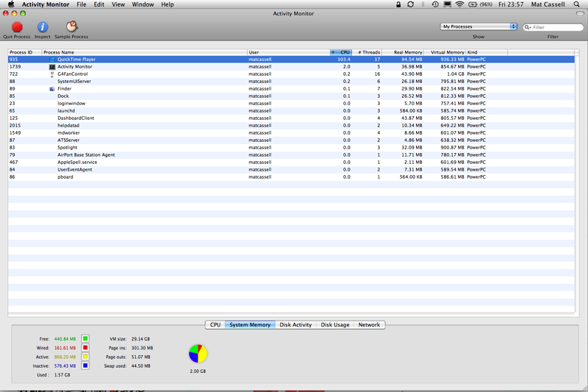
Task: Open the Apple menu
Action: (x=11, y=4)
